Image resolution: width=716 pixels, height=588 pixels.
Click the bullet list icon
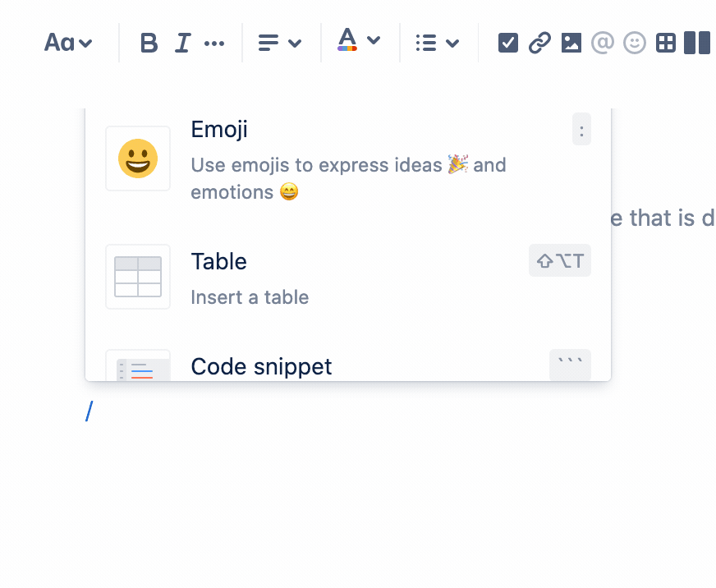[426, 43]
